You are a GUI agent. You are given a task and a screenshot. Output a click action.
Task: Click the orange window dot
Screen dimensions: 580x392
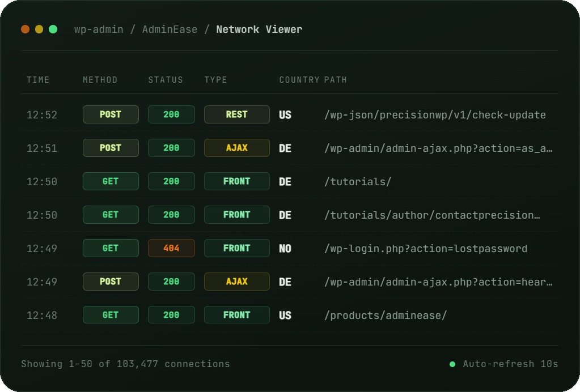click(x=25, y=29)
